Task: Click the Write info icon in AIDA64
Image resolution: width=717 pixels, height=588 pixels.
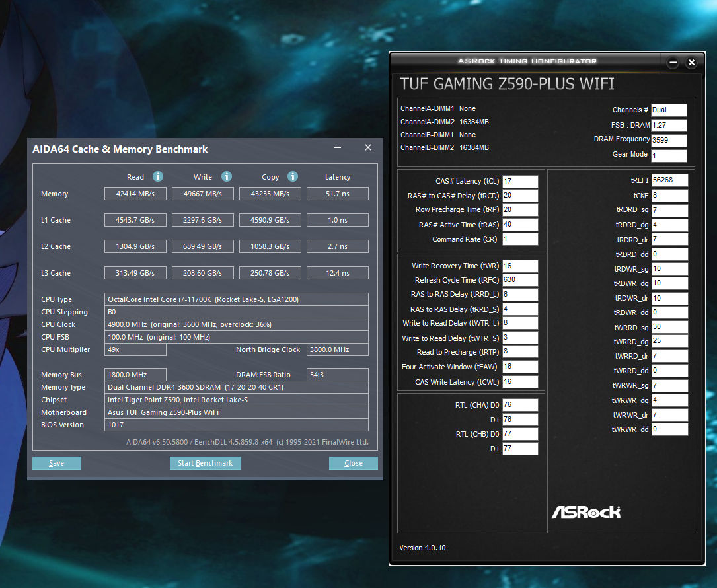Action: point(227,176)
